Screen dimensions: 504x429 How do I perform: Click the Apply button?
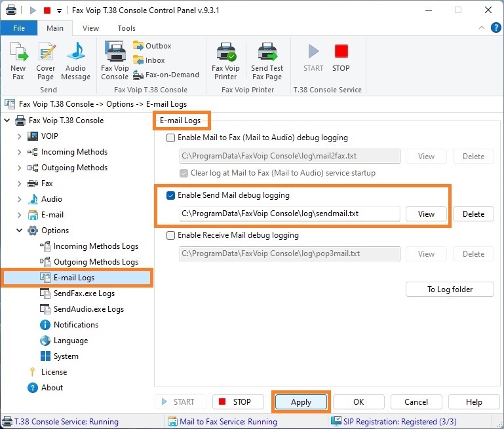pos(301,402)
